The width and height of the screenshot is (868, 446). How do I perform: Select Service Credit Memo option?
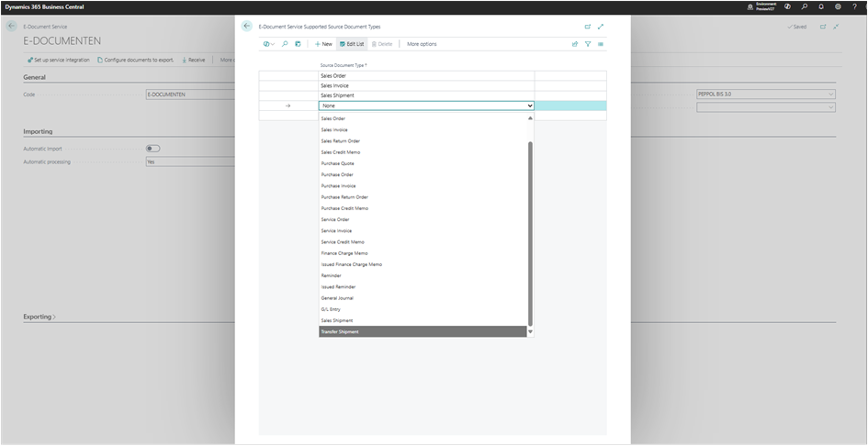click(x=423, y=241)
